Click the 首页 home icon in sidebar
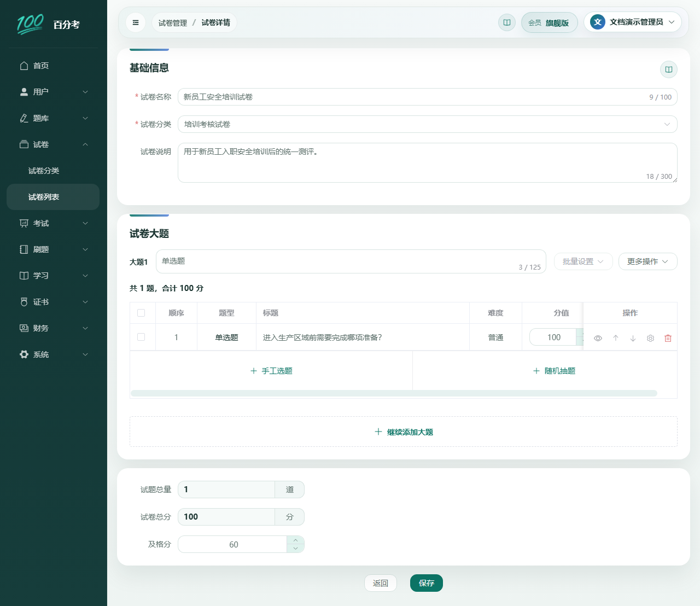This screenshot has width=700, height=606. (24, 66)
